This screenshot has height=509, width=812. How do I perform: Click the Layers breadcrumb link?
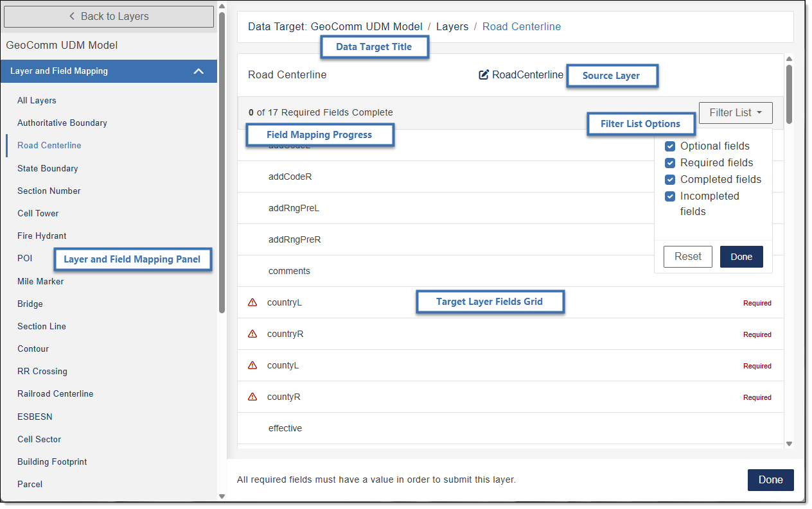452,27
